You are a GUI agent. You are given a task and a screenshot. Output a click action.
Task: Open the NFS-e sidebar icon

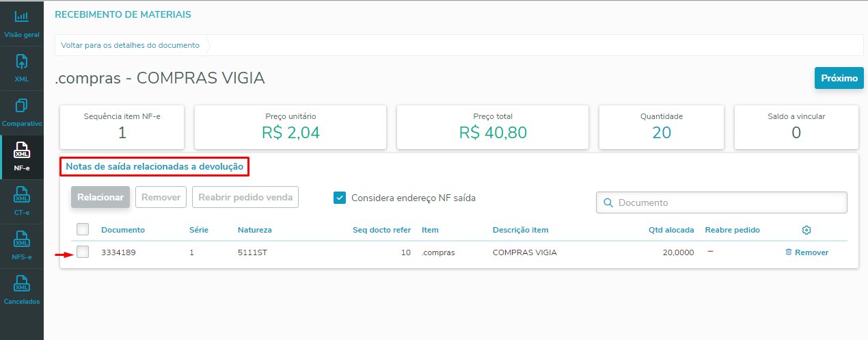click(22, 240)
